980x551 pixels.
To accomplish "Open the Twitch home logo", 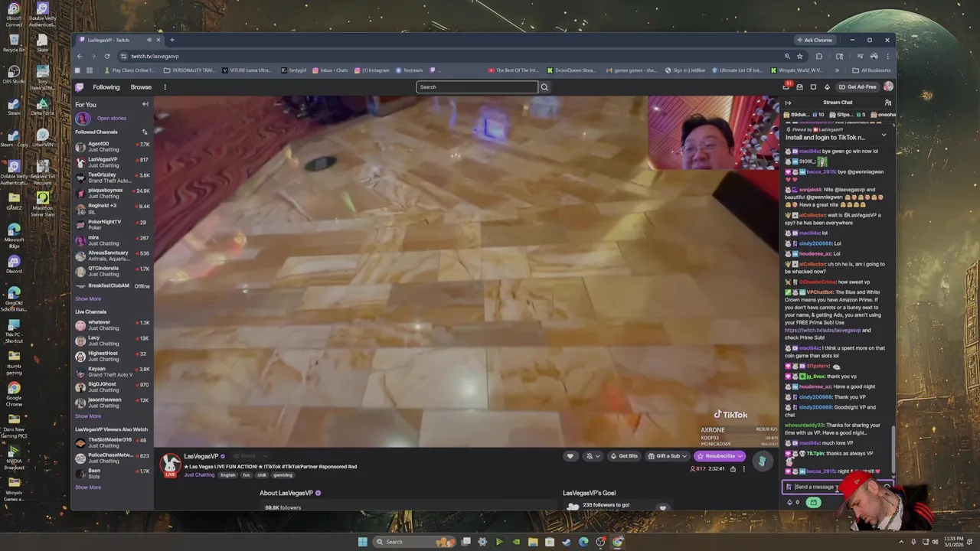I will (80, 87).
